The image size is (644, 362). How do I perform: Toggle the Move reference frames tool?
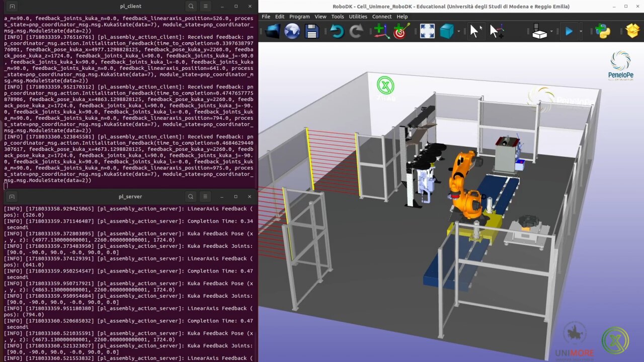tap(497, 32)
